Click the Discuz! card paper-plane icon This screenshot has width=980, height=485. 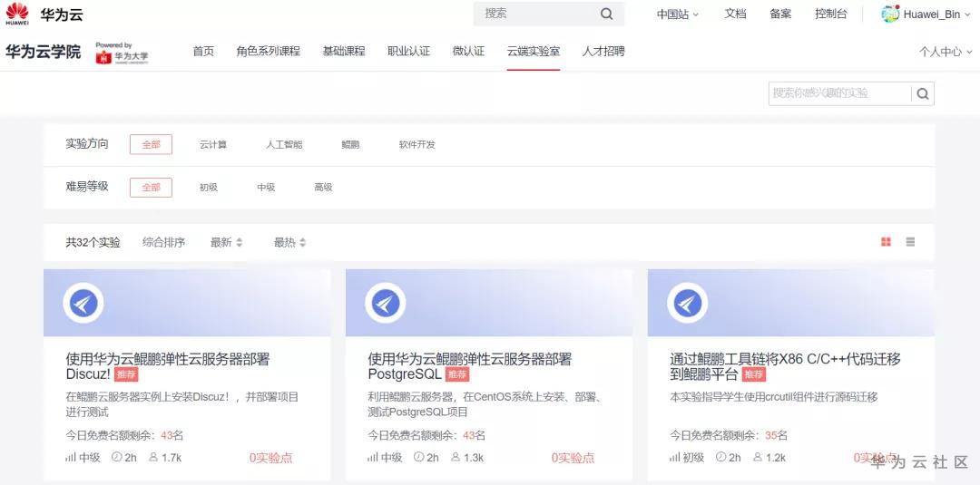(x=83, y=304)
